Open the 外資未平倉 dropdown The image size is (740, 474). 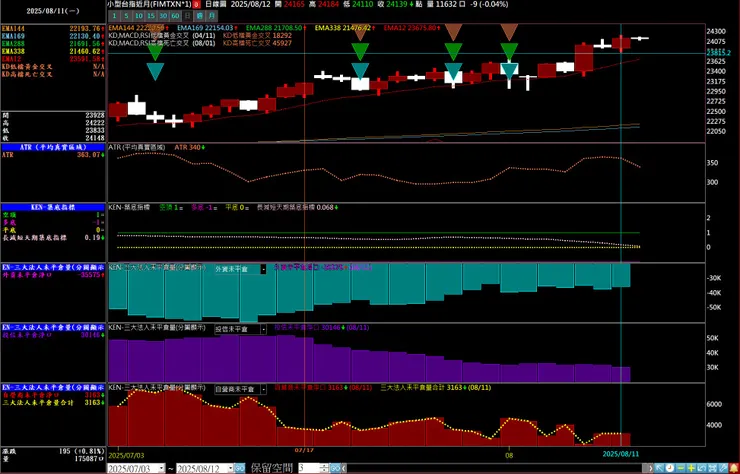tap(263, 269)
